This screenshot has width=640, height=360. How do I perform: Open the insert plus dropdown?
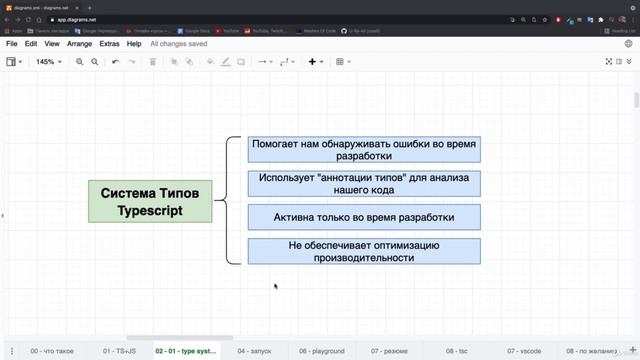[x=316, y=62]
